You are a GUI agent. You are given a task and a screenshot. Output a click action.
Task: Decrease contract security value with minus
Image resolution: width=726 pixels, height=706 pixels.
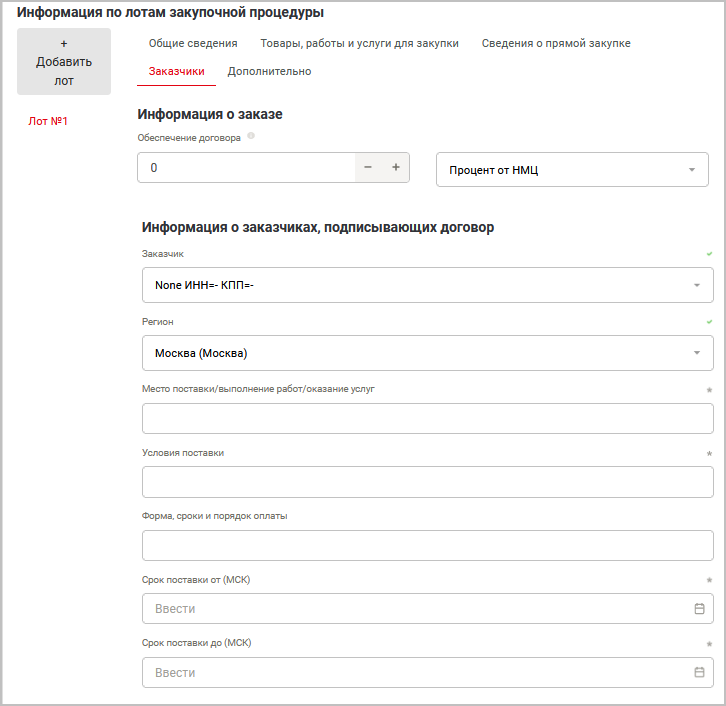(x=368, y=168)
